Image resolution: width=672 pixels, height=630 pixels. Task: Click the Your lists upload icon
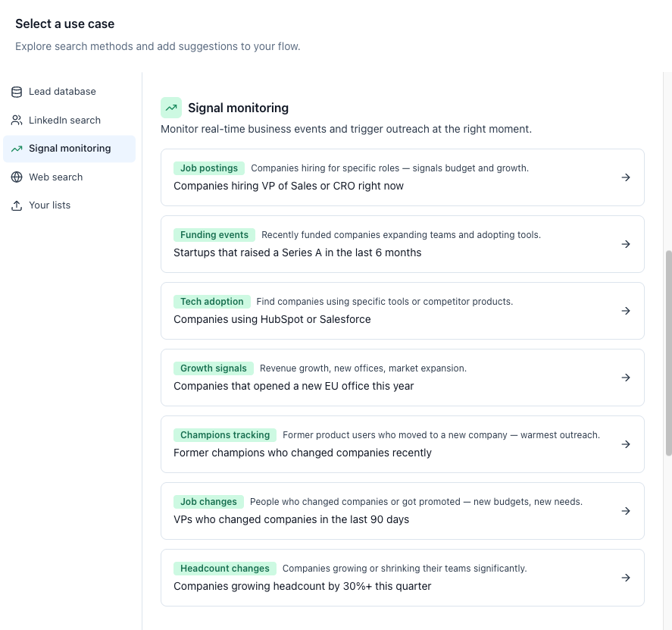click(17, 205)
